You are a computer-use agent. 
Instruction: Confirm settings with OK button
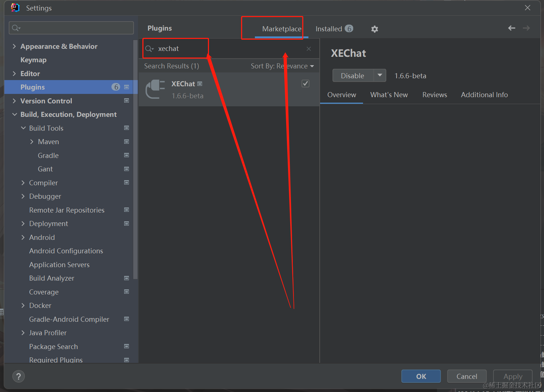point(421,376)
